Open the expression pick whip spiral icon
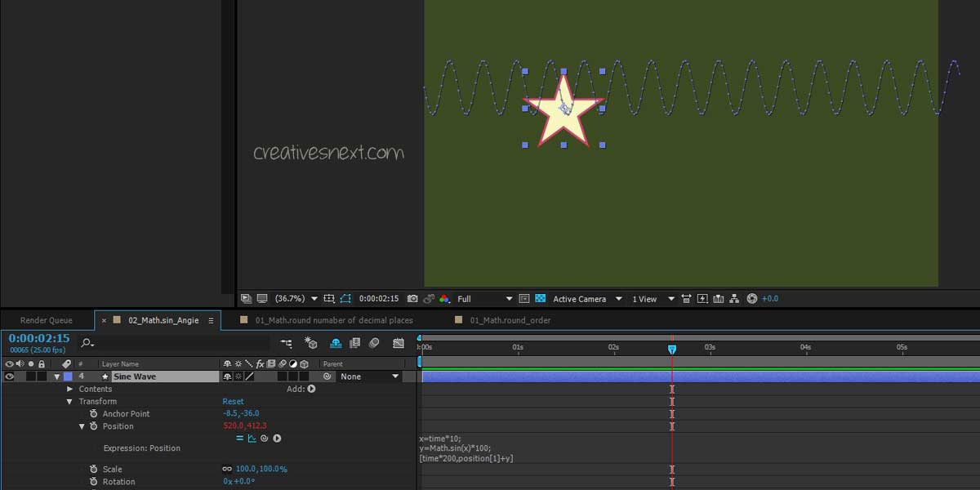This screenshot has width=980, height=490. click(265, 439)
